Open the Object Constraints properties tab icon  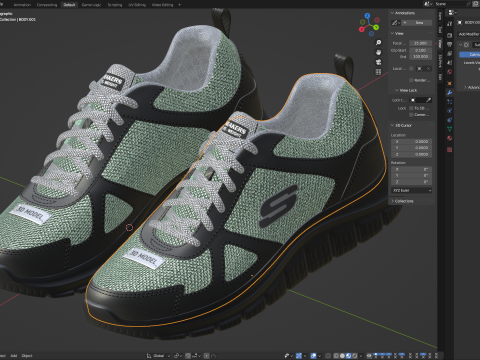point(450,120)
